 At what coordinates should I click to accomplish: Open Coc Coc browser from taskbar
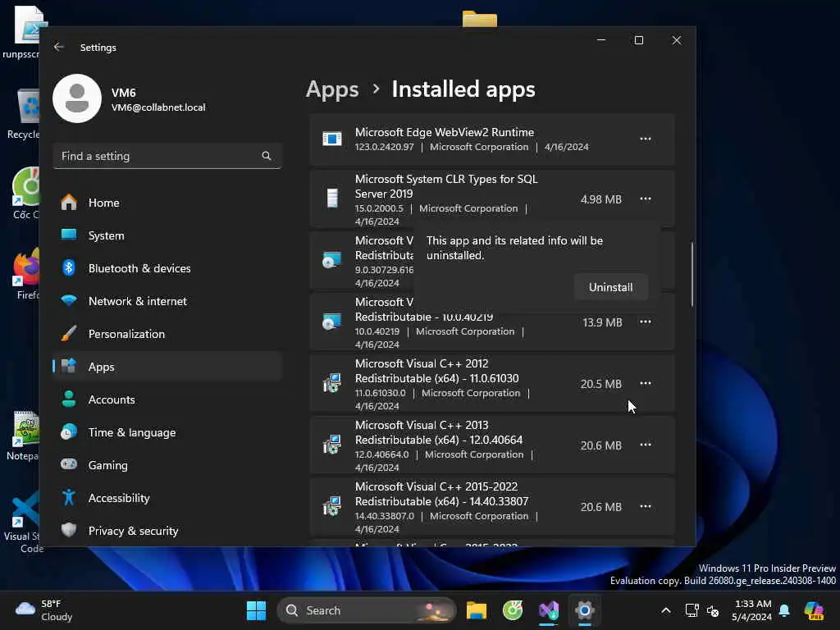(513, 610)
